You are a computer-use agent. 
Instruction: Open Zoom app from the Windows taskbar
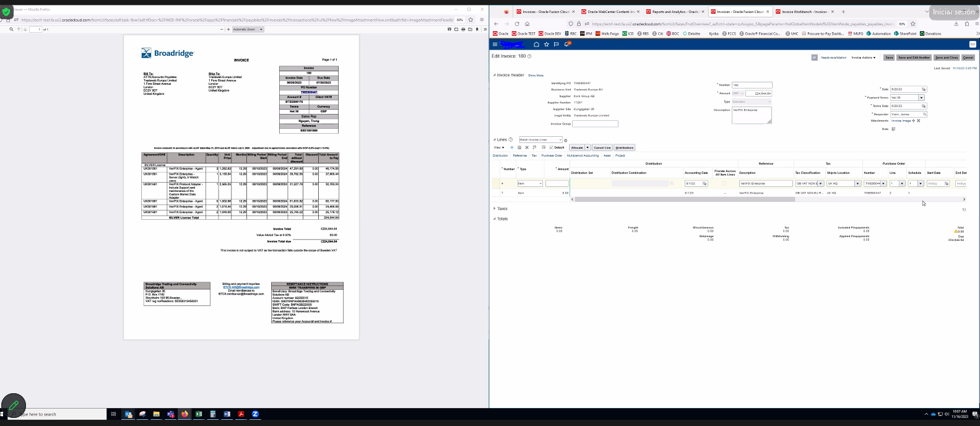click(254, 414)
